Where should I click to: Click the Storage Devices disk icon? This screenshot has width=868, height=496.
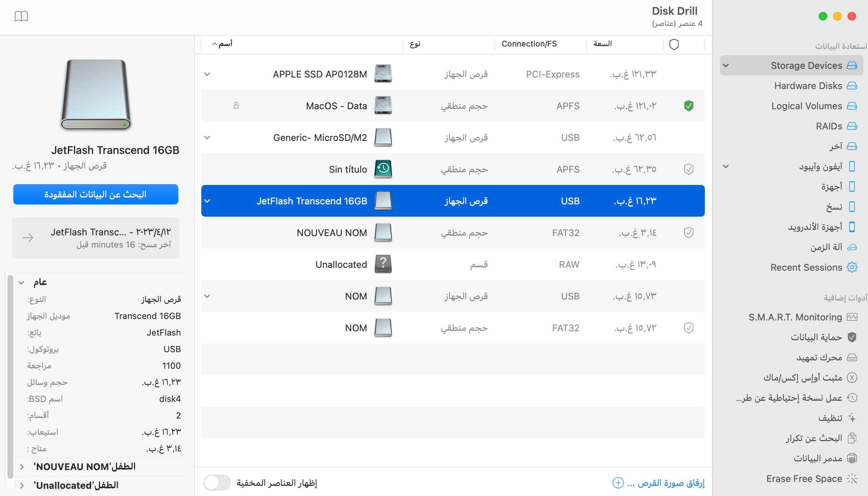coord(852,65)
